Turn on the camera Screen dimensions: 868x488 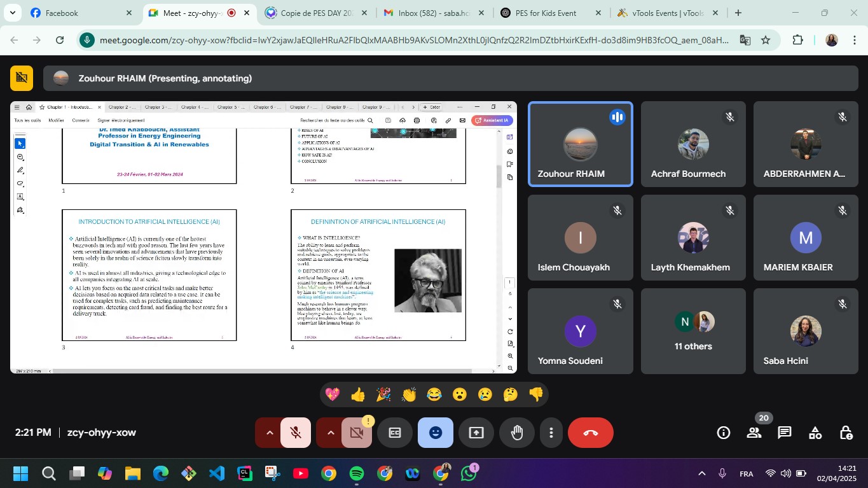coord(356,433)
